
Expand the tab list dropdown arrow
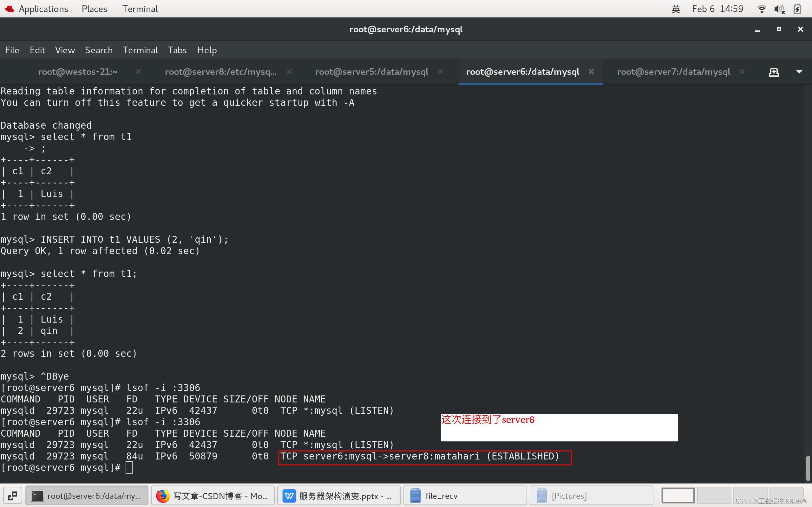(x=799, y=72)
